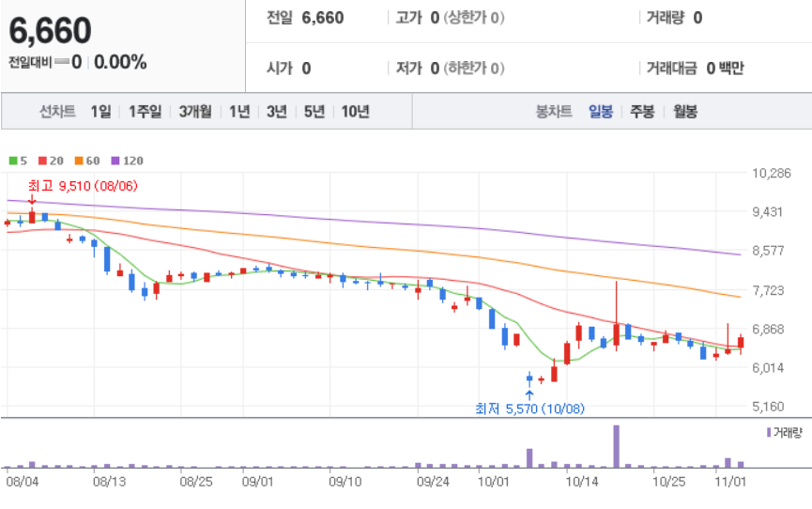Click the 거래량 legend in volume chart
Screen dimensions: 812x509
pos(785,432)
